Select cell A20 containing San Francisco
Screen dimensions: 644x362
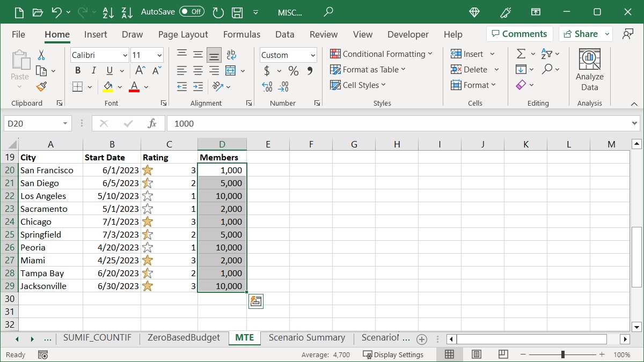click(x=50, y=170)
